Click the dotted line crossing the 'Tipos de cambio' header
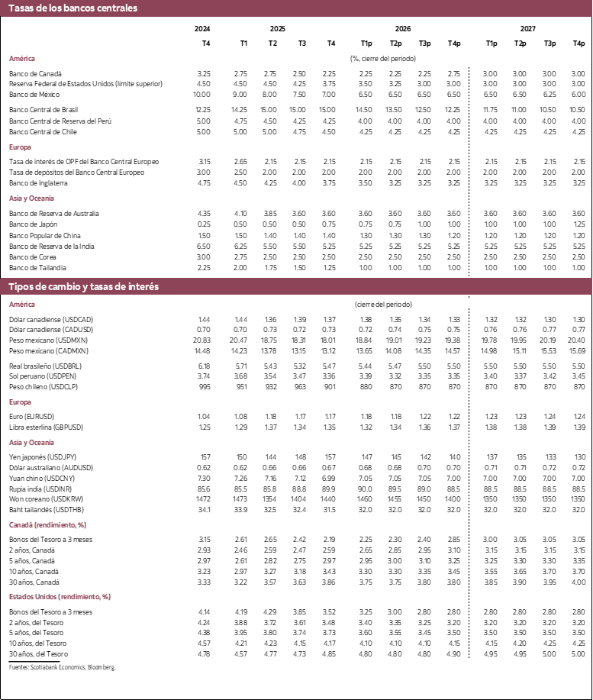 469,286
